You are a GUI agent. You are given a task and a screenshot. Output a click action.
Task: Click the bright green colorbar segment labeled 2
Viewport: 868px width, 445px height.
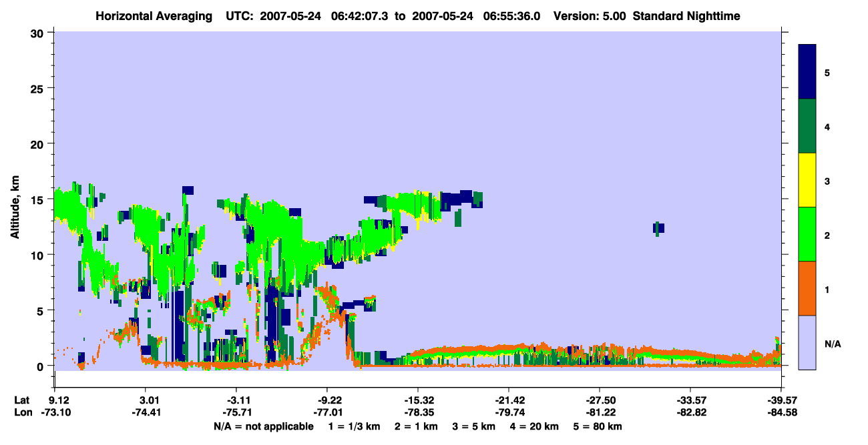coord(807,234)
